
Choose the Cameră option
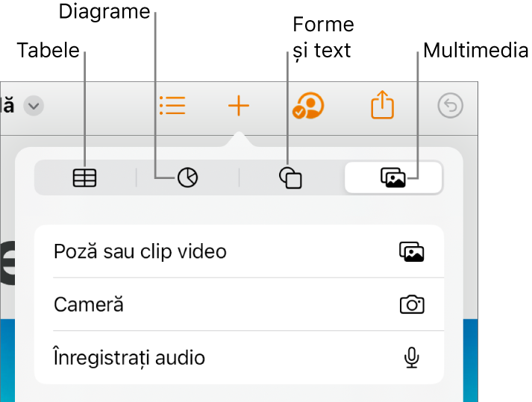pyautogui.click(x=240, y=304)
